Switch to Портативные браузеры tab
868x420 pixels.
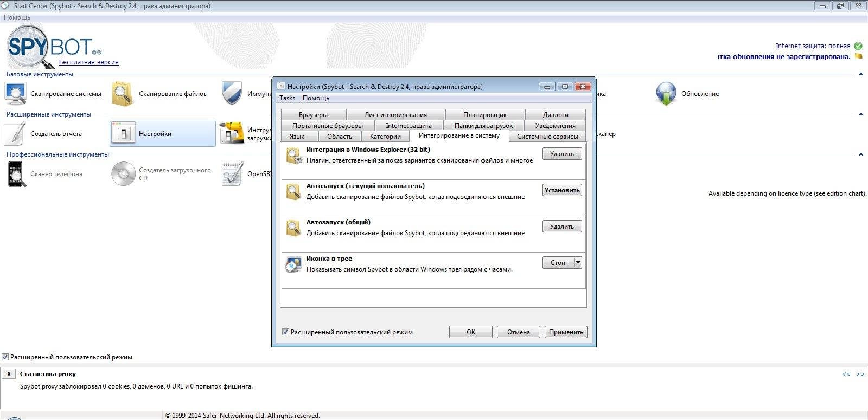(328, 126)
